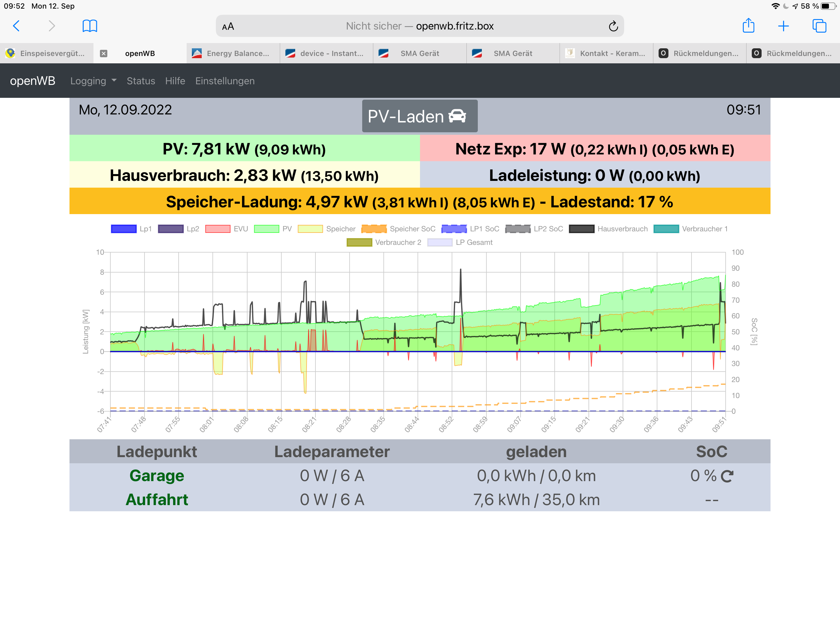Click the EVU red legend swatch

(x=218, y=229)
